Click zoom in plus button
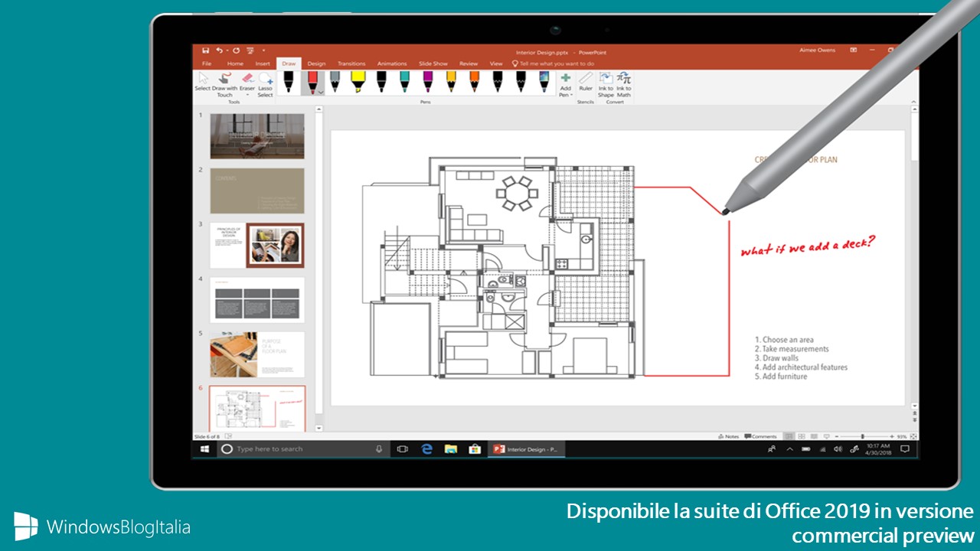Screen dimensions: 980x551 890,436
